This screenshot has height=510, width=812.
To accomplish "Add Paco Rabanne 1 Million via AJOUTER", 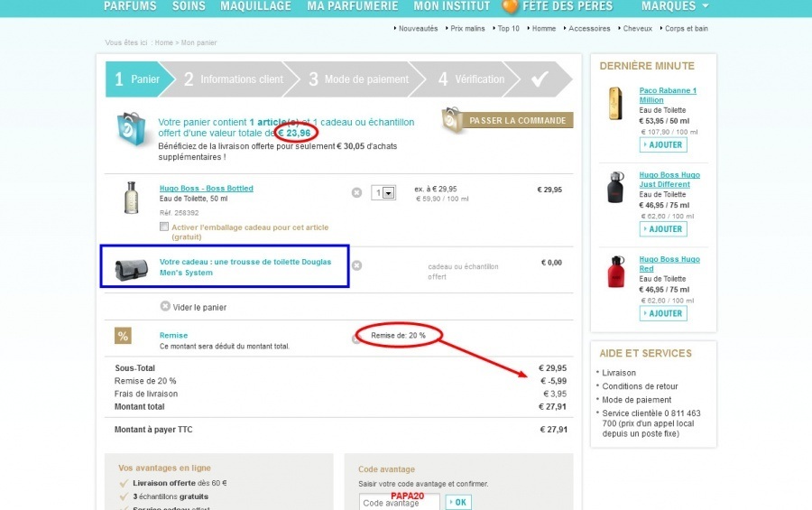I will [663, 144].
